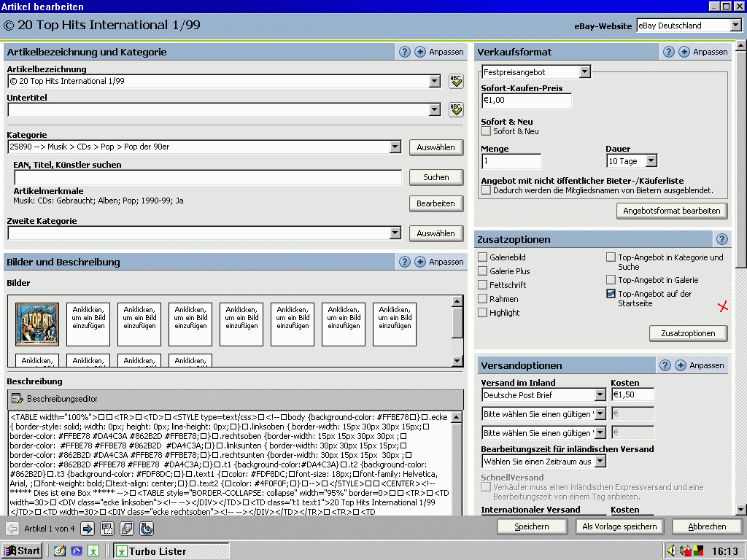Launch the notepad-with-pencil quick launch icon
Image resolution: width=747 pixels, height=560 pixels.
coord(60,551)
